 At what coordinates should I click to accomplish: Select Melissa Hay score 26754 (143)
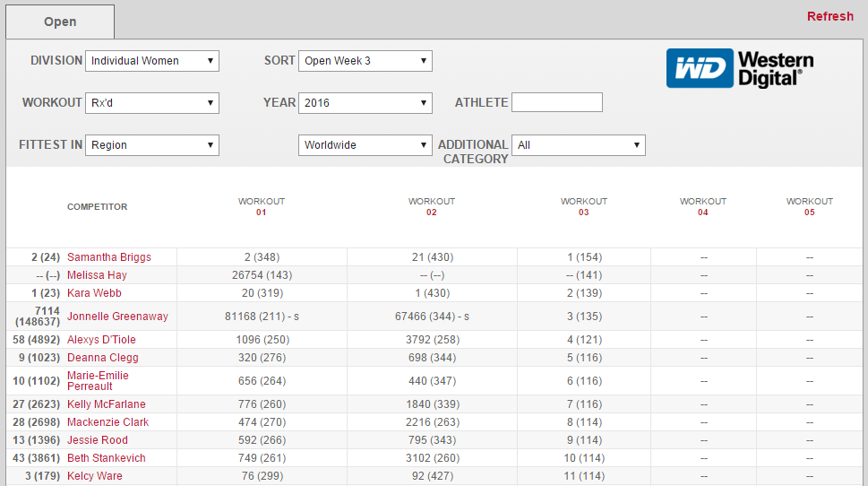point(262,275)
